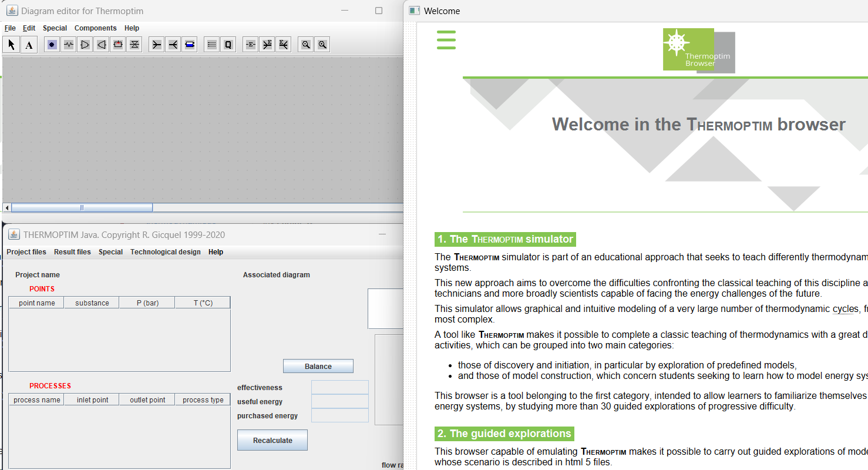This screenshot has height=470, width=868.
Task: Pick the point/dot component tool
Action: point(52,45)
